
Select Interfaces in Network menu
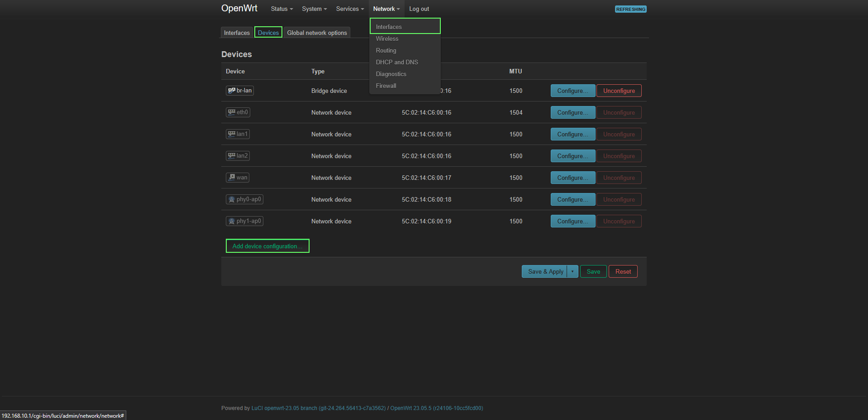click(x=405, y=26)
